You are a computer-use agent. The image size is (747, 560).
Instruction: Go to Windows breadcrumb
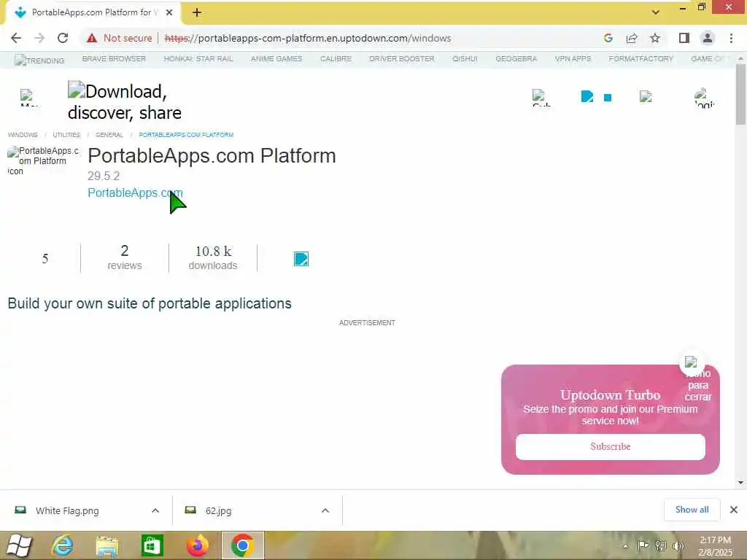point(23,135)
